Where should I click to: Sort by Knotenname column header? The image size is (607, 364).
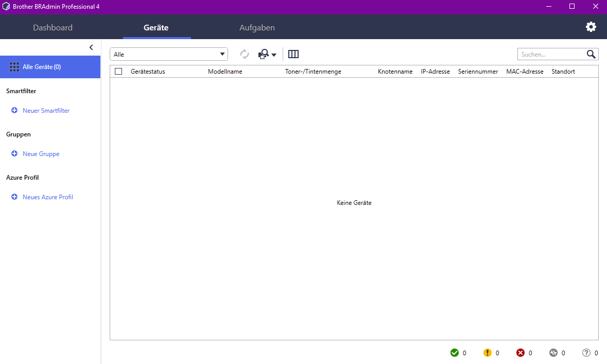pyautogui.click(x=395, y=72)
